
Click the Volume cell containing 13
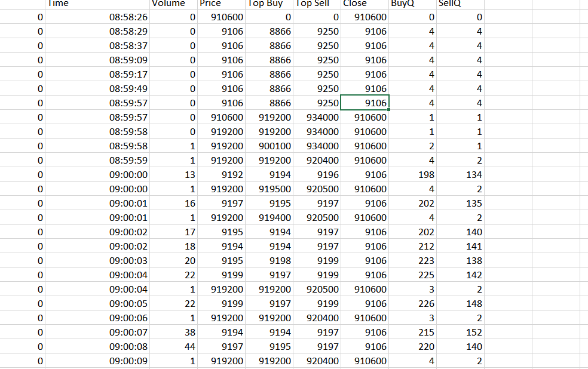tap(173, 174)
